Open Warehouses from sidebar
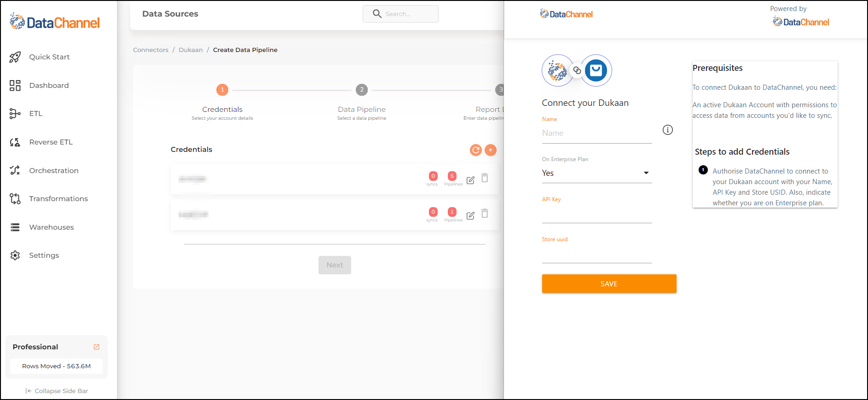The height and width of the screenshot is (400, 868). tap(51, 227)
